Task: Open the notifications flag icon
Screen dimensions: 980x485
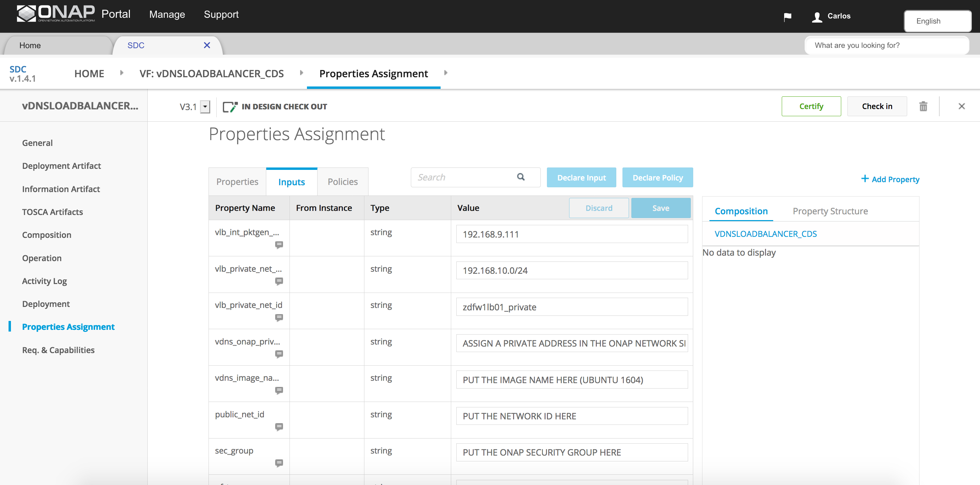Action: [788, 17]
